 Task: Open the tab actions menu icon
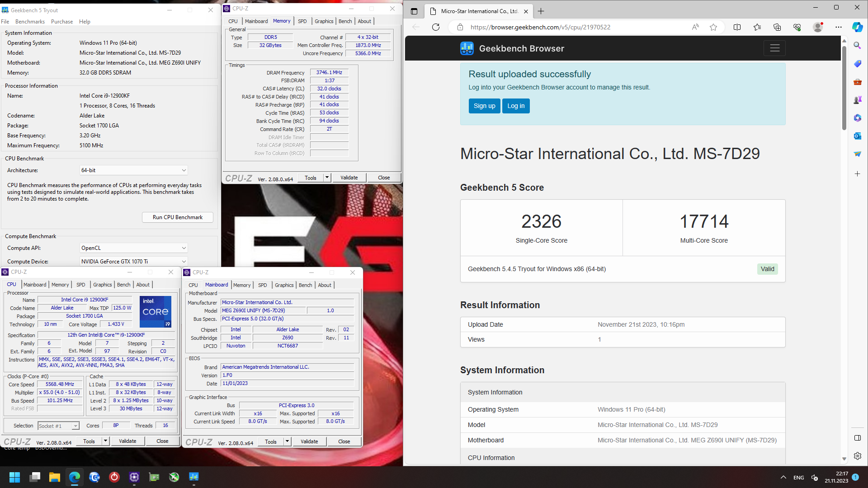(414, 11)
